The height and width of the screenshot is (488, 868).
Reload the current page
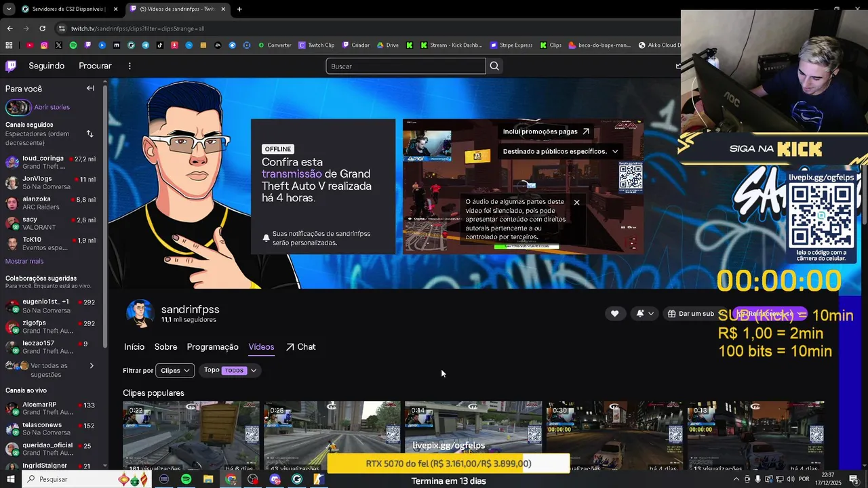click(x=42, y=28)
